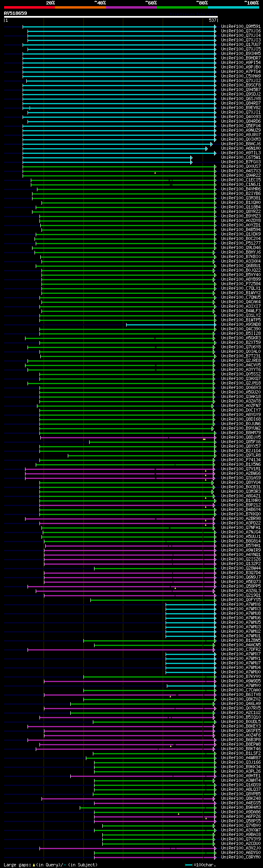Select hit label UniRef100_P72584

(x=241, y=284)
